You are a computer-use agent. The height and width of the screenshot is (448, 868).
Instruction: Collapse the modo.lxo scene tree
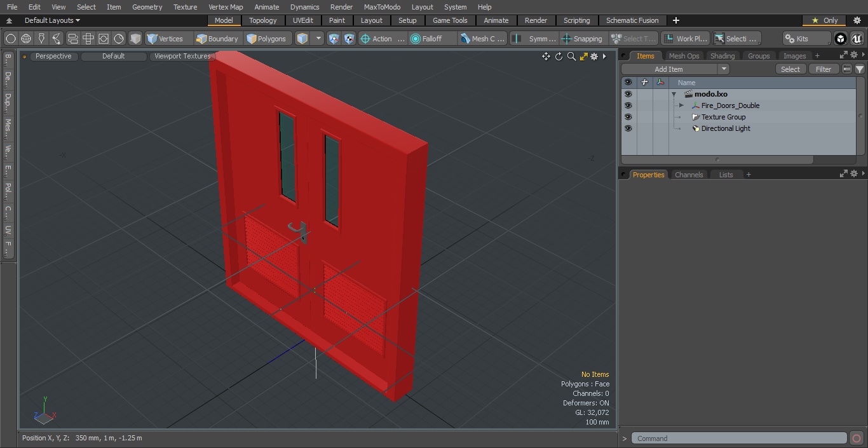coord(674,94)
